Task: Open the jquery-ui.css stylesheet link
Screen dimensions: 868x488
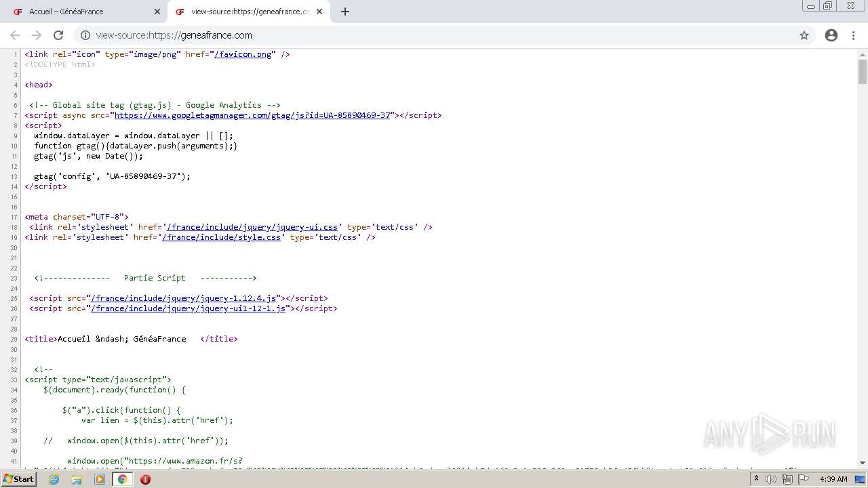Action: pos(252,227)
